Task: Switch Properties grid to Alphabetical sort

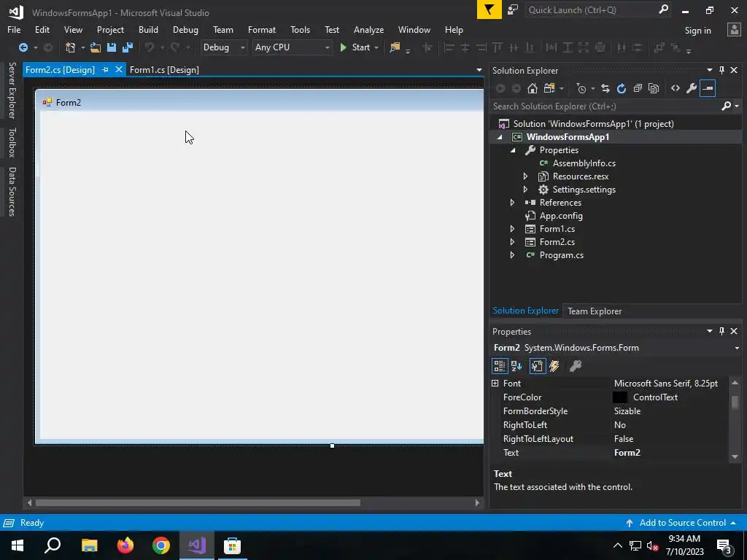Action: point(516,366)
